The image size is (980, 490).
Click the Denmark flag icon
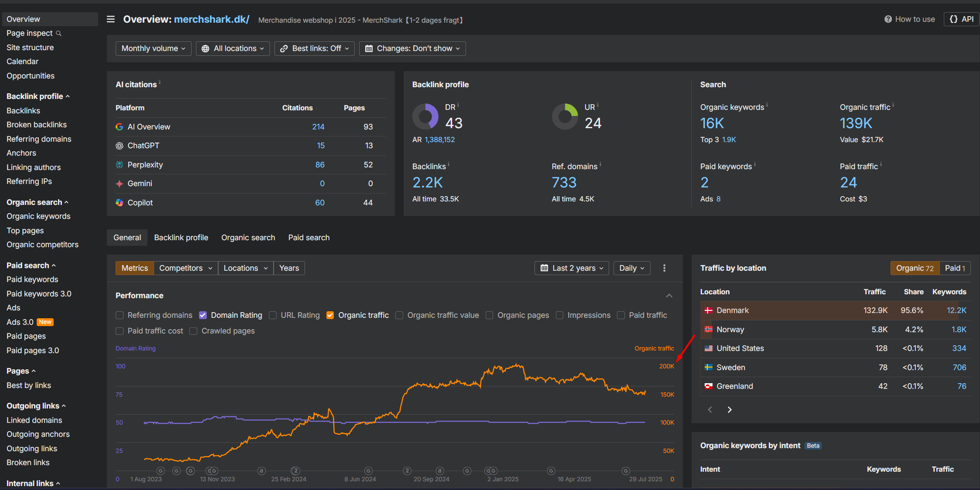[x=709, y=310]
